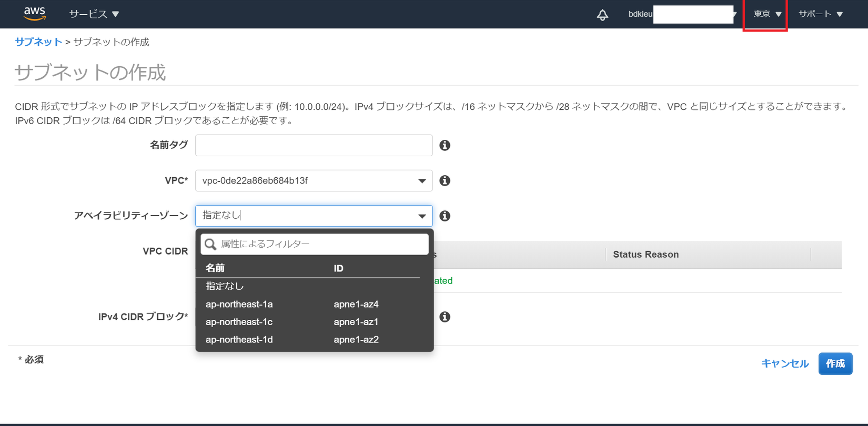Pick the ap-northeast-1d zone option
The image size is (868, 426).
point(239,340)
